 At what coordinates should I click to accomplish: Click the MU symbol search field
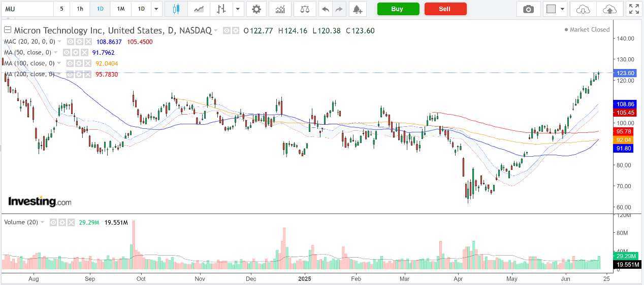pos(27,9)
